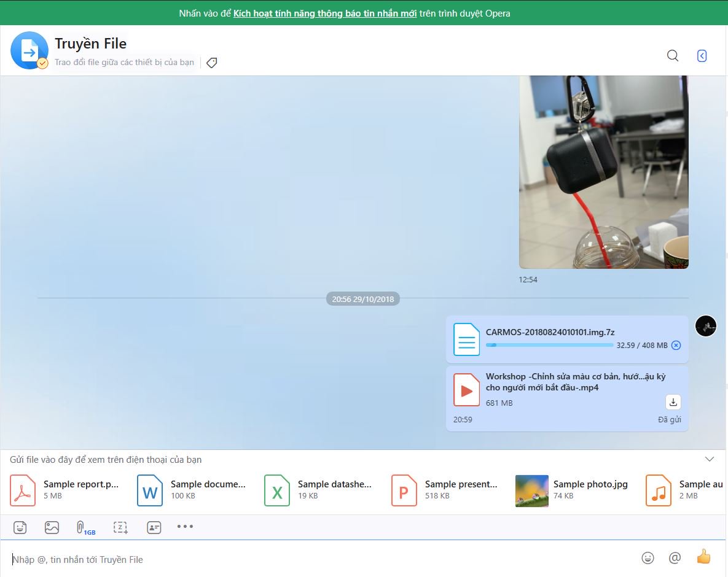Toggle the conversation info sidebar
The image size is (728, 577).
click(x=702, y=55)
